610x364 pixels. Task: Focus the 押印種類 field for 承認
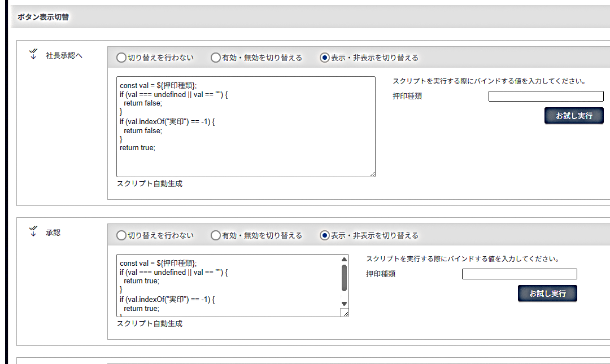pos(519,274)
